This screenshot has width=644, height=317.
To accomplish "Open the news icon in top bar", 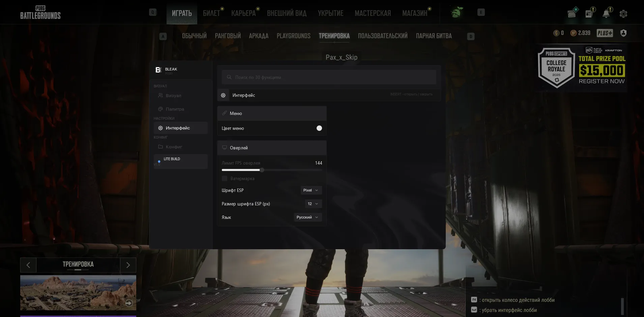I will pos(589,14).
